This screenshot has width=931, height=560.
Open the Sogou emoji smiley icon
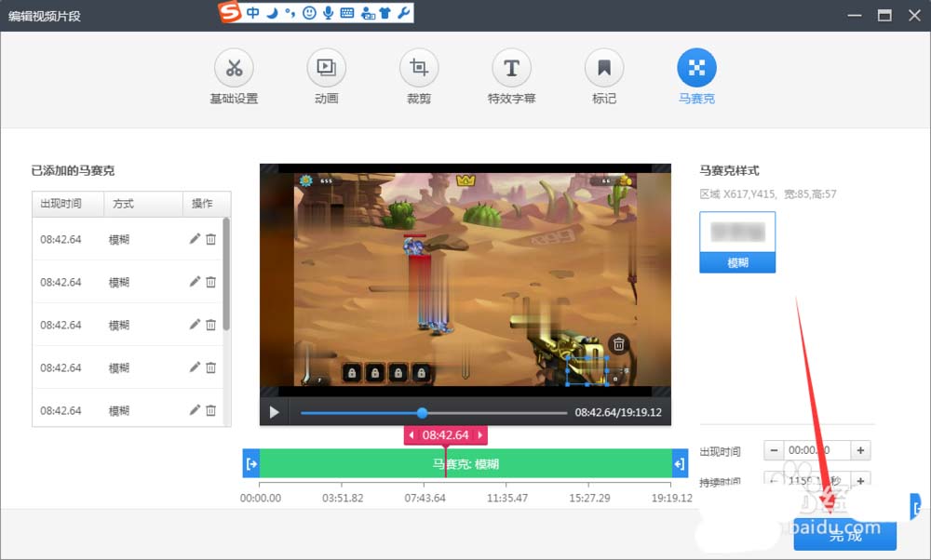tap(309, 12)
